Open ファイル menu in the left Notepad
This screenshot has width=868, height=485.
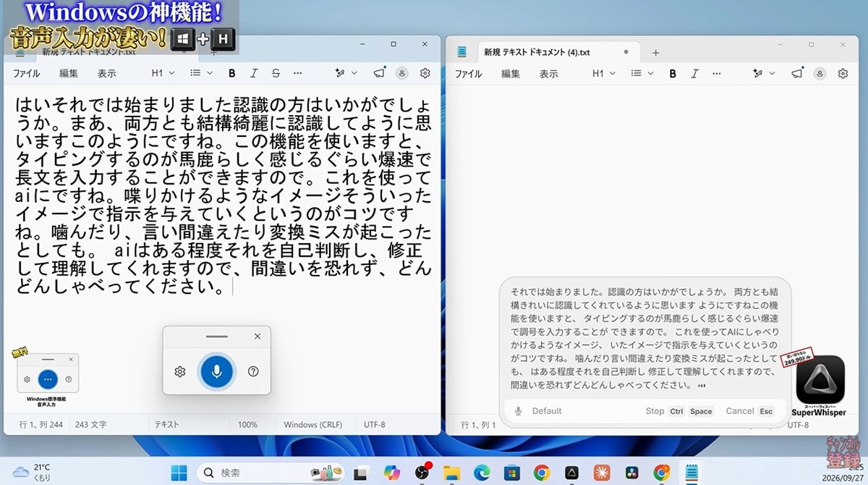26,73
